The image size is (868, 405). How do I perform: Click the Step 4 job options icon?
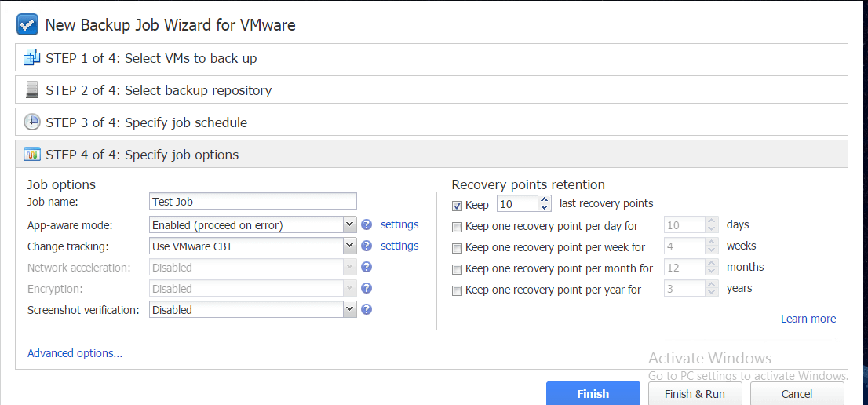pyautogui.click(x=32, y=155)
